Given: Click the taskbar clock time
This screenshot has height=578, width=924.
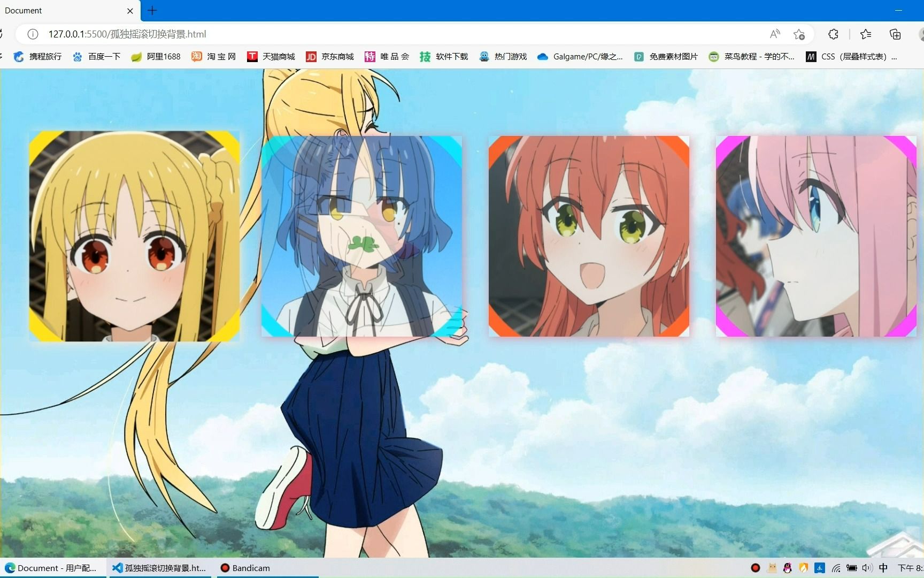Looking at the screenshot, I should click(910, 568).
